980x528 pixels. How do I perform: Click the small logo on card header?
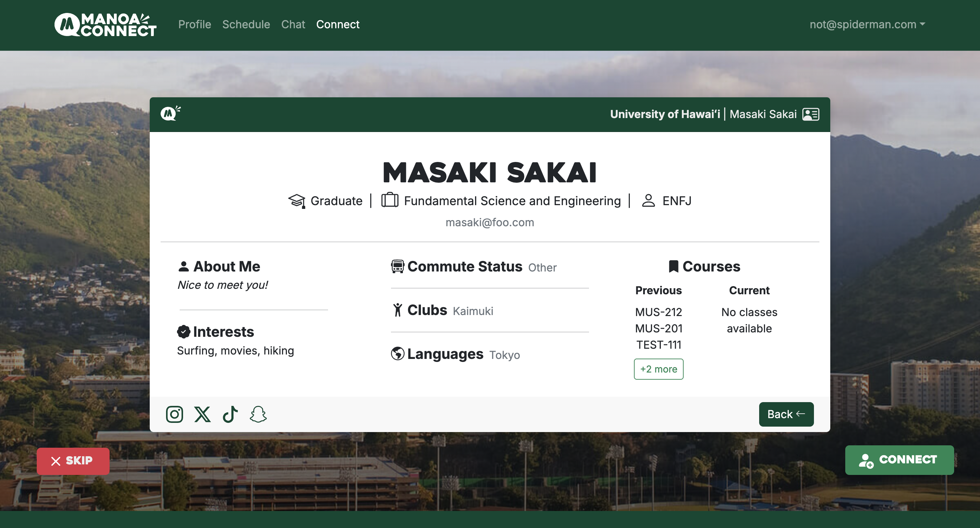coord(170,113)
